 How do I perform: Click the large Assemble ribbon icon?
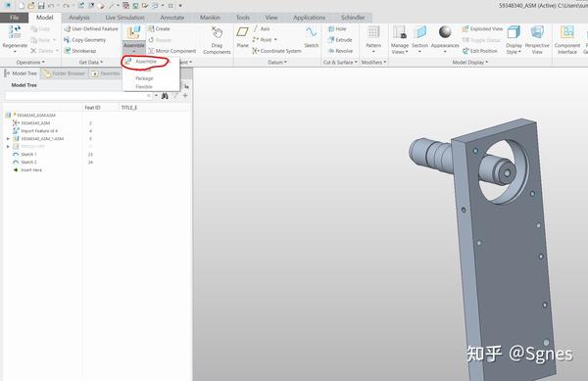click(x=133, y=32)
